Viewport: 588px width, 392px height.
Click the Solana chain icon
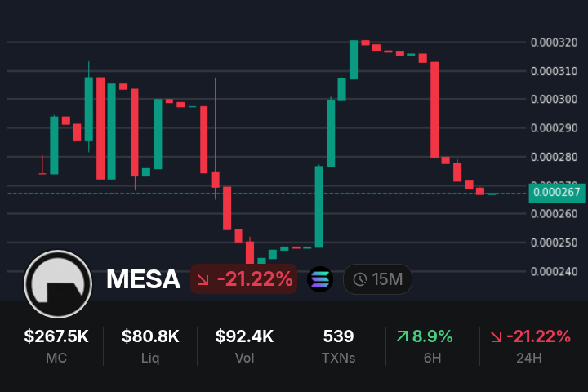point(320,279)
